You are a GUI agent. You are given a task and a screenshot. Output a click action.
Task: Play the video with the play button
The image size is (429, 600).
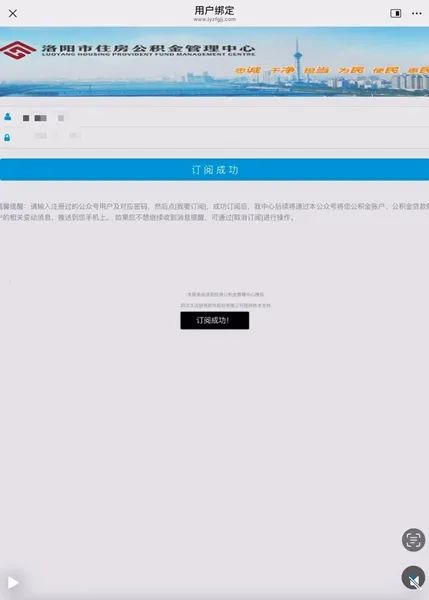[x=13, y=582]
